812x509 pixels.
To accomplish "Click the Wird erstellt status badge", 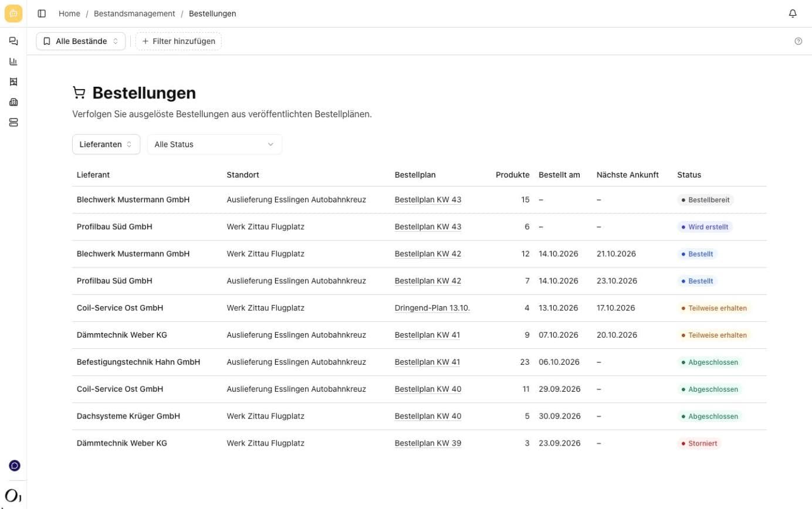I will point(705,227).
